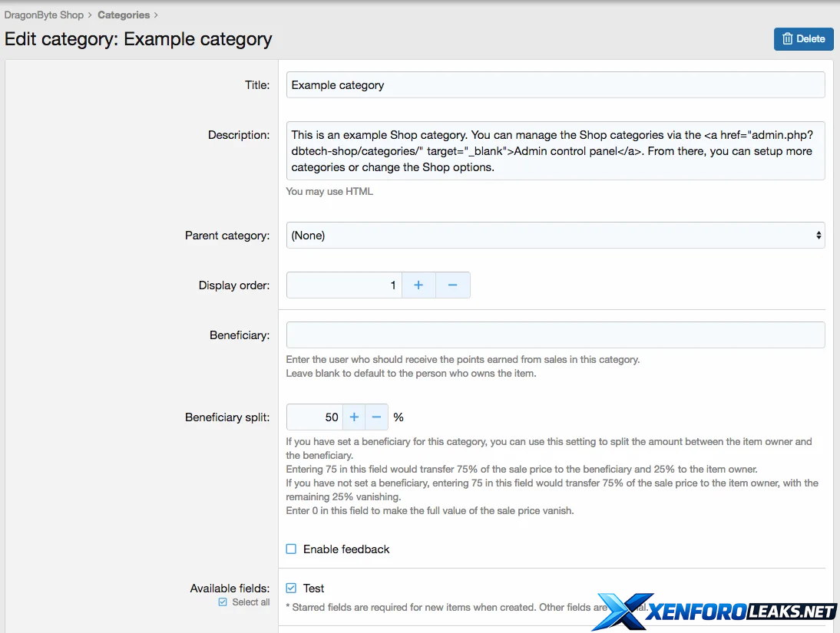This screenshot has width=840, height=633.
Task: Click the Select all label text
Action: click(250, 602)
